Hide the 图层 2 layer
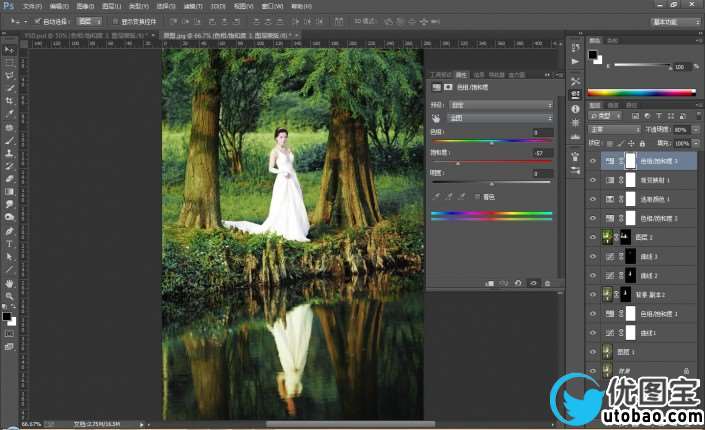This screenshot has height=430, width=705. [x=593, y=237]
